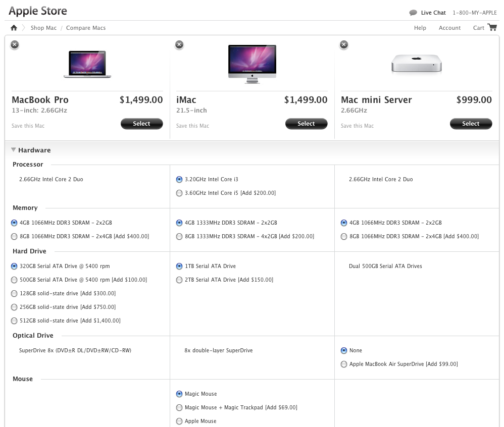This screenshot has width=504, height=427.
Task: Collapse the Hardware section
Action: (x=13, y=149)
